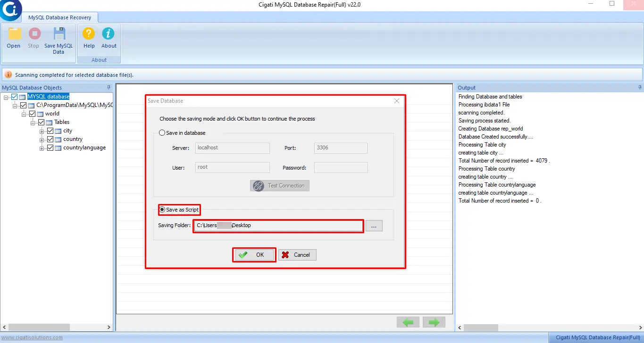The image size is (644, 343).
Task: Uncheck the world database checkbox
Action: coord(32,114)
